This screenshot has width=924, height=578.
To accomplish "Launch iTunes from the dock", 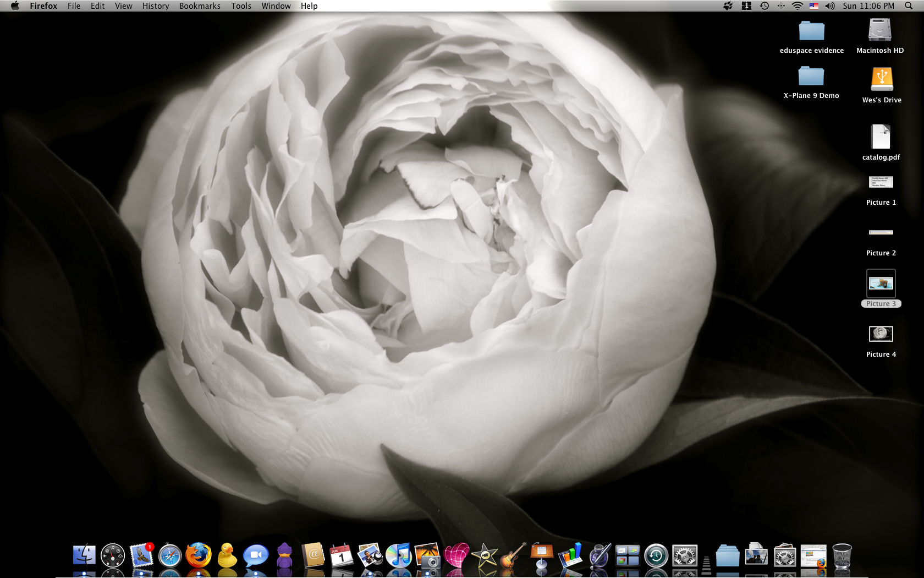I will pyautogui.click(x=399, y=555).
